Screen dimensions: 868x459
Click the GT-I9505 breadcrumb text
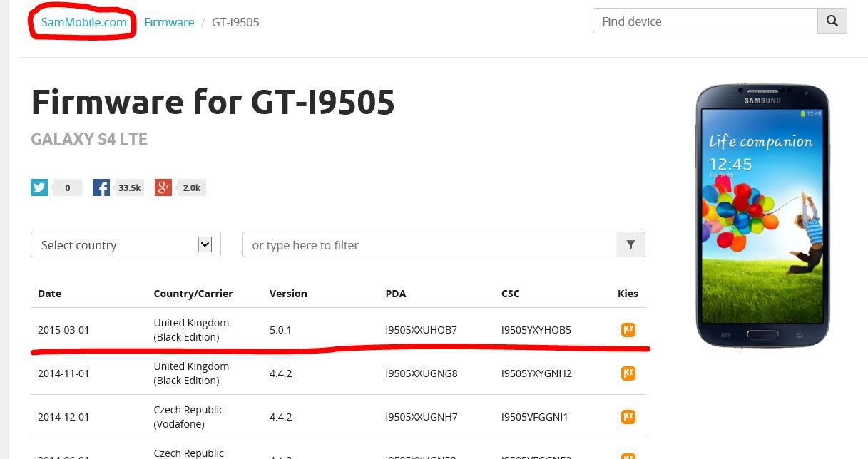pos(235,22)
